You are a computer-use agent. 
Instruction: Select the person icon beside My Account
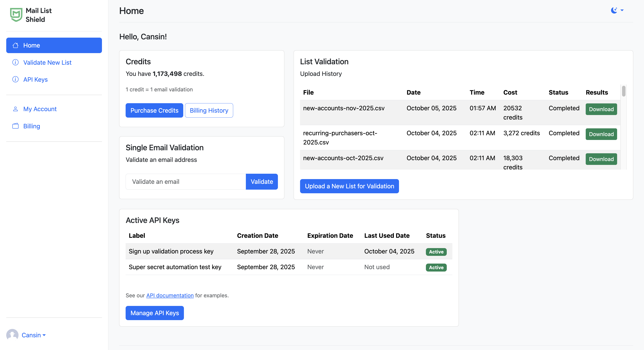point(15,109)
